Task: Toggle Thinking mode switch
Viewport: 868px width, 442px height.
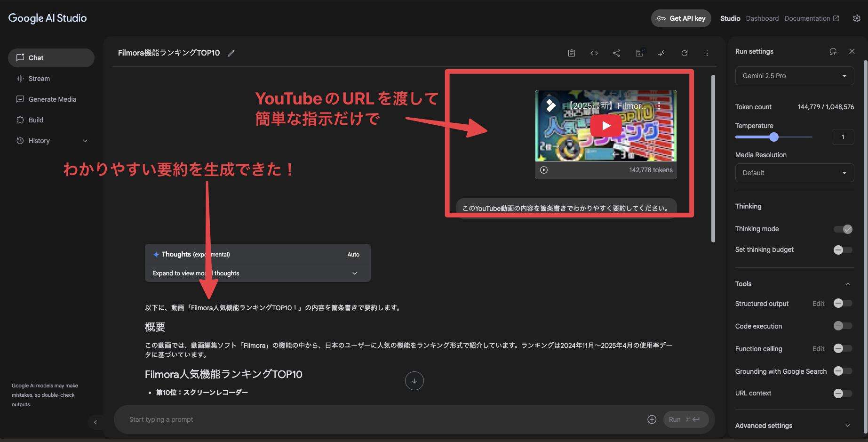Action: click(843, 229)
